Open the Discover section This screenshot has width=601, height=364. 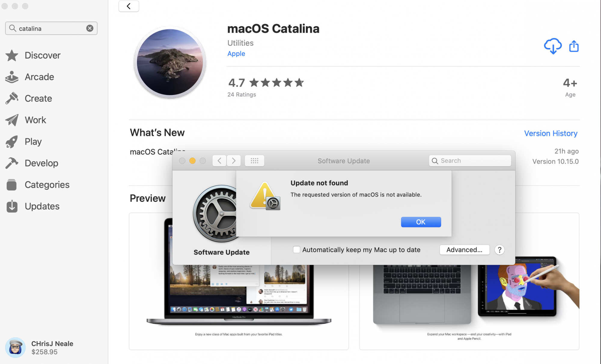pyautogui.click(x=33, y=55)
